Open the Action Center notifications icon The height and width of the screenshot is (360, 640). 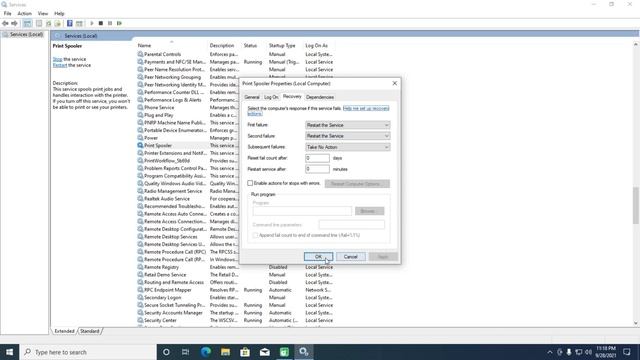tap(627, 352)
